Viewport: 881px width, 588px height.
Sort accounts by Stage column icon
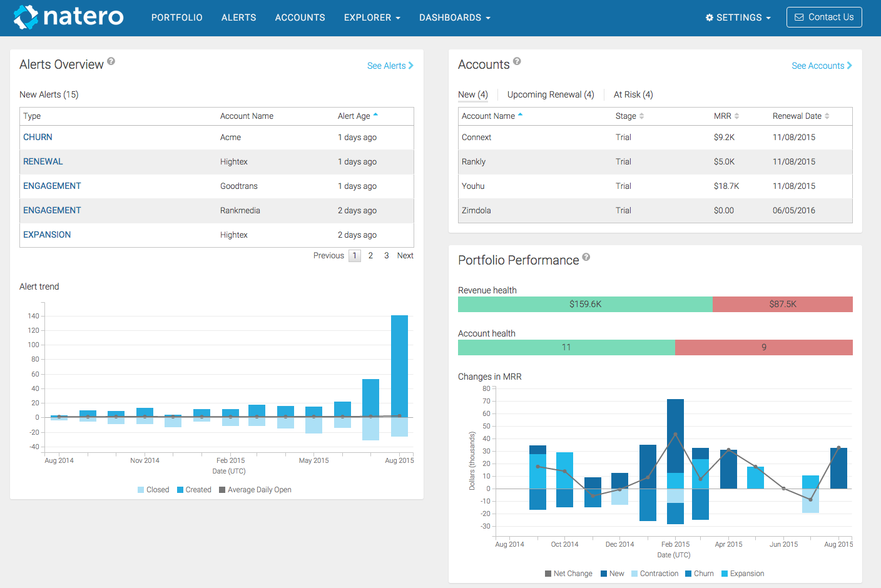click(x=641, y=116)
